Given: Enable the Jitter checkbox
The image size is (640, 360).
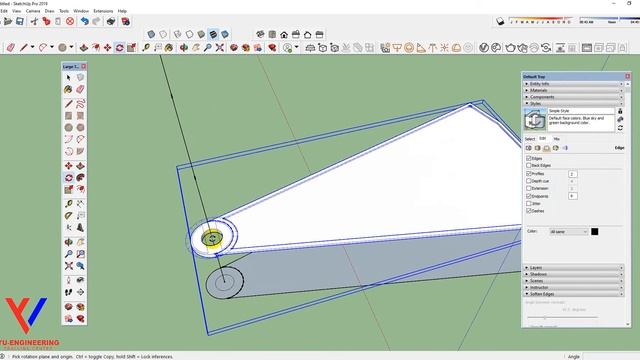Looking at the screenshot, I should click(x=529, y=203).
